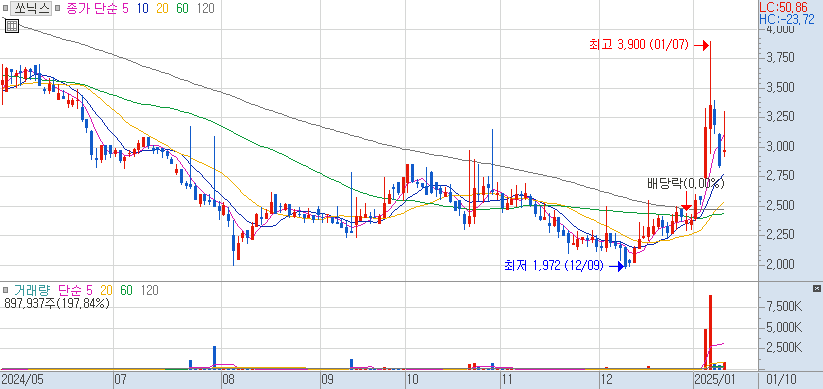Click the tall blue volume bar before 08
823x389 pixels.
pos(214,357)
